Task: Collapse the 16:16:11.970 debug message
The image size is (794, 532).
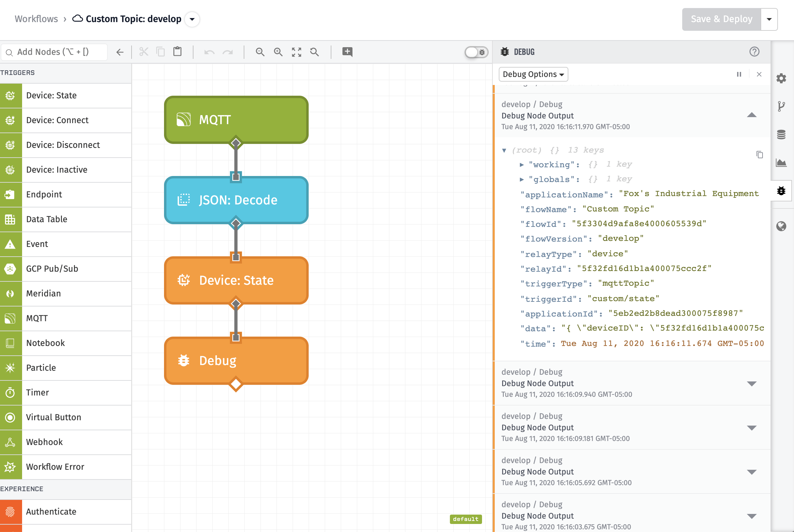Action: point(752,115)
